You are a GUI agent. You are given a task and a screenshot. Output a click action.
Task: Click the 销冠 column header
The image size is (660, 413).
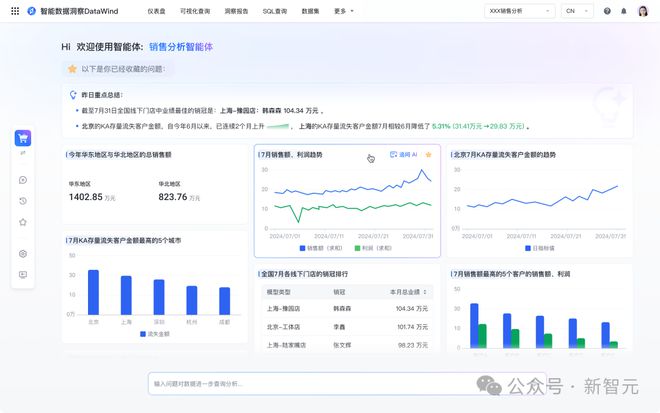pos(339,292)
